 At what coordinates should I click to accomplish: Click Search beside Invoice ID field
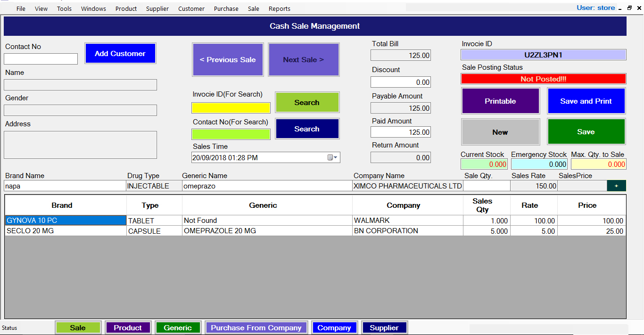point(307,102)
